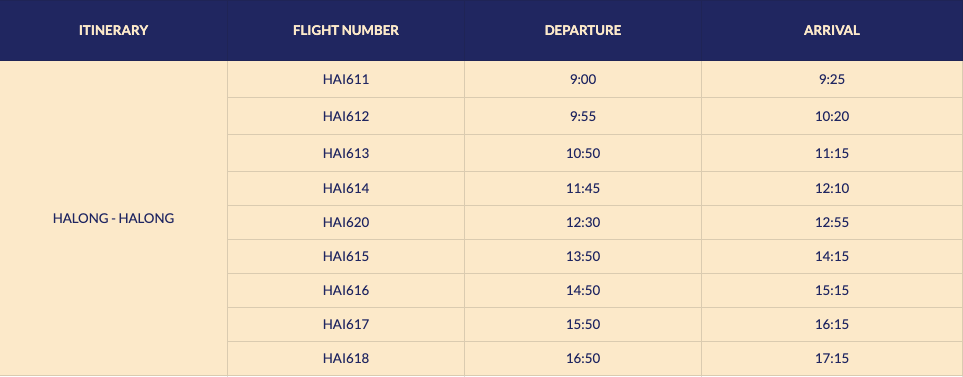Select flight number HAI618
Screen dimensions: 963x377
tap(346, 358)
